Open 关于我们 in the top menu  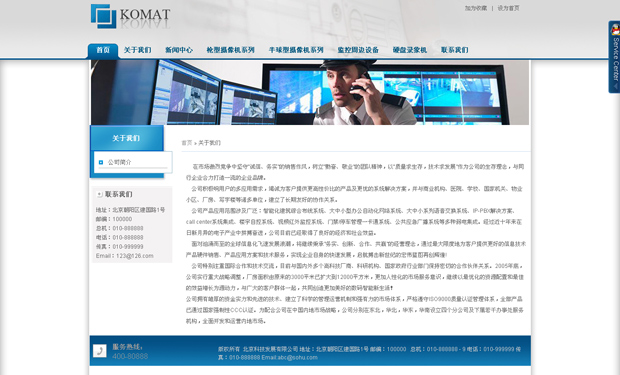pyautogui.click(x=138, y=50)
